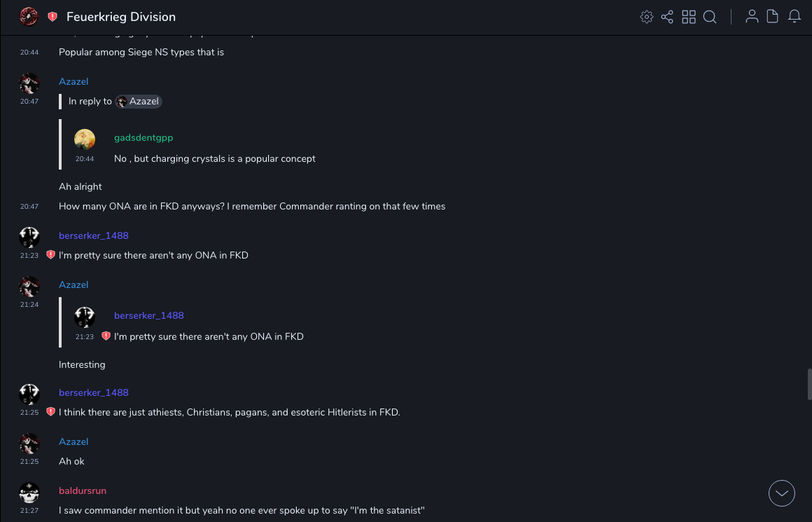Show the member list via person icon
This screenshot has width=812, height=522.
(x=752, y=17)
